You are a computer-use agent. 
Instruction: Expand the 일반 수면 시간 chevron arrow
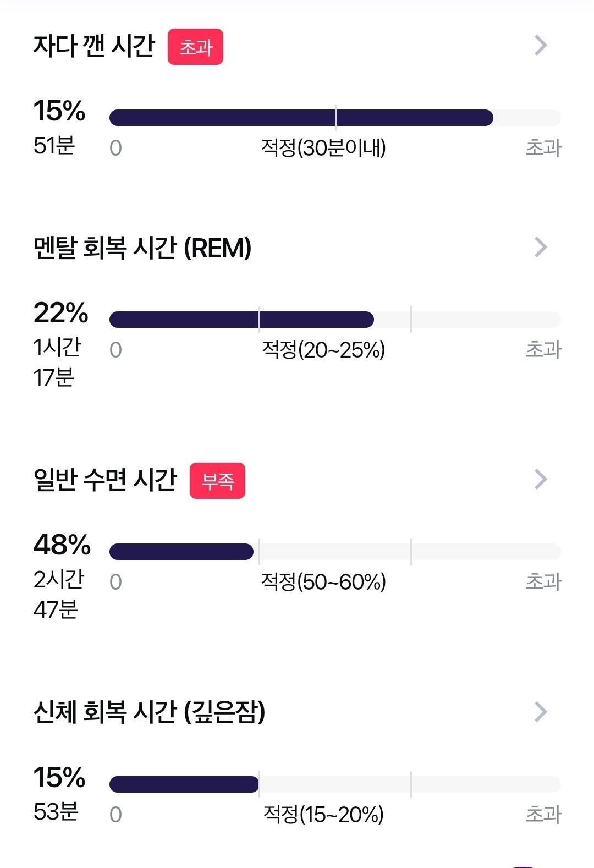tap(541, 480)
